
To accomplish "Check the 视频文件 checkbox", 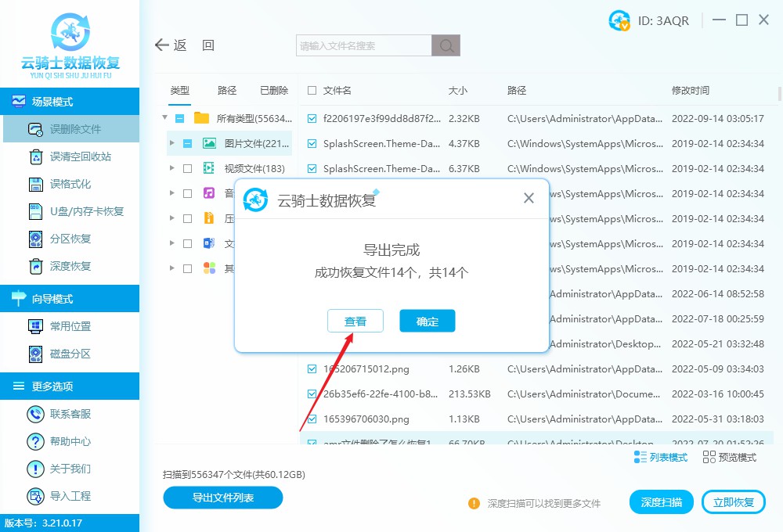I will click(x=187, y=167).
